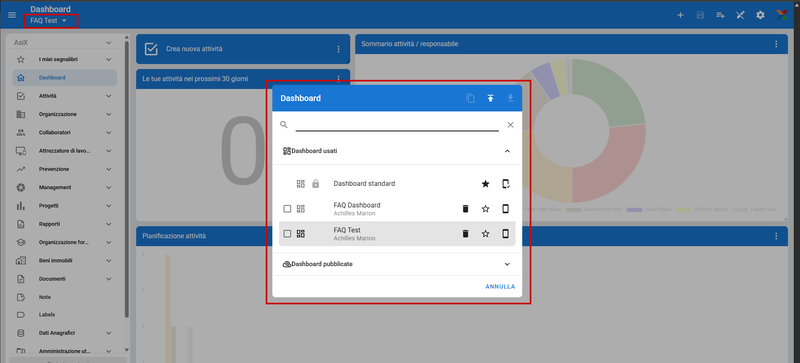Expand the Organizzazione sidebar menu
Screen dimensions: 800x363
coord(108,114)
